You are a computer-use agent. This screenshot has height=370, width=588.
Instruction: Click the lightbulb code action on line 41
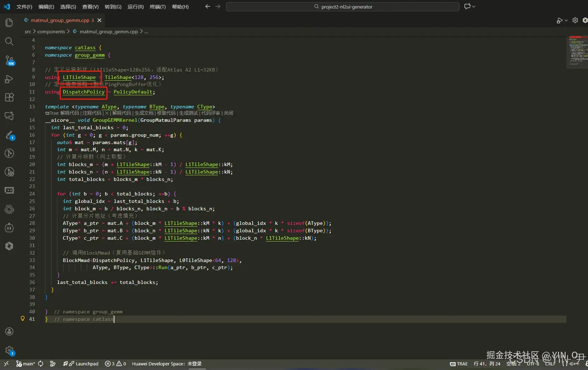23,319
